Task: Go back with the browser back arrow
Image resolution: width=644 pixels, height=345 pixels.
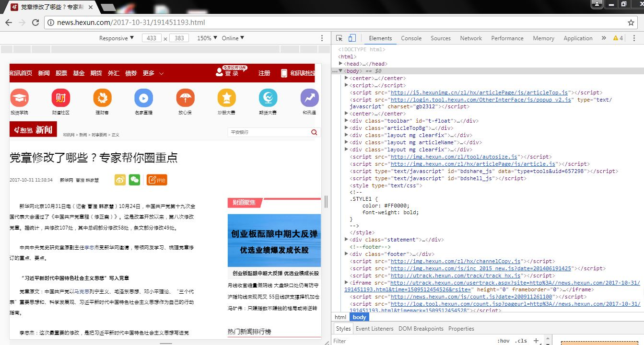Action: [9, 23]
